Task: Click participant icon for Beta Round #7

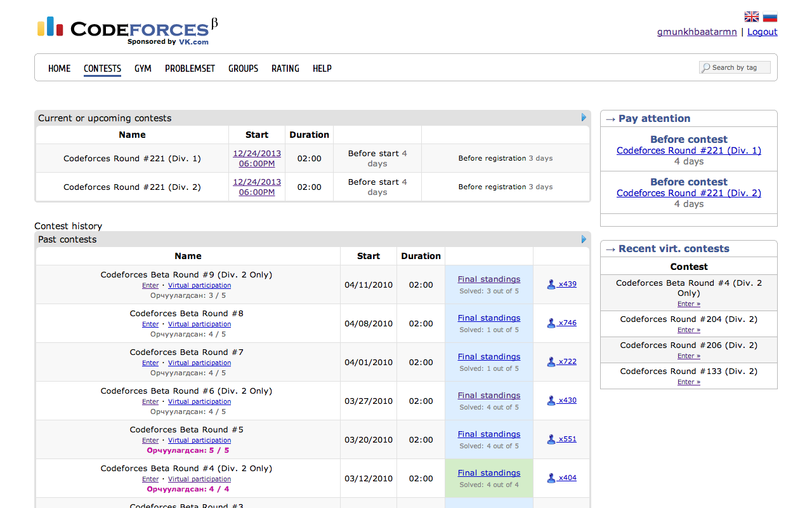Action: click(551, 362)
